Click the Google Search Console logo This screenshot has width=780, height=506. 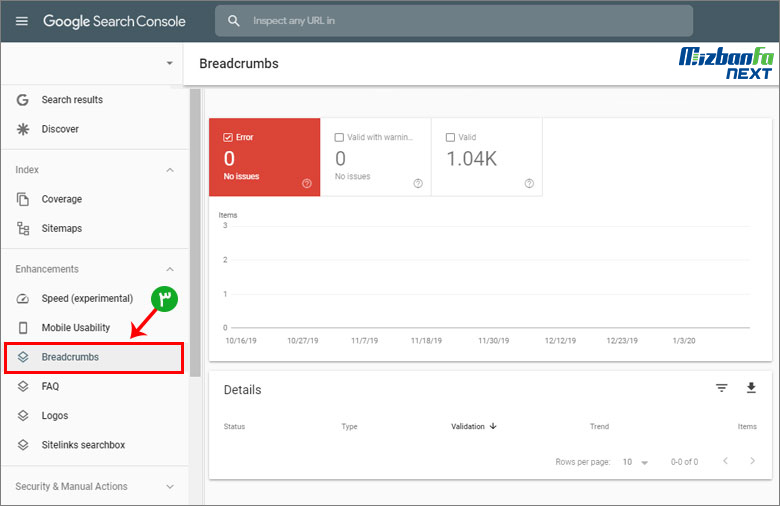pos(114,21)
